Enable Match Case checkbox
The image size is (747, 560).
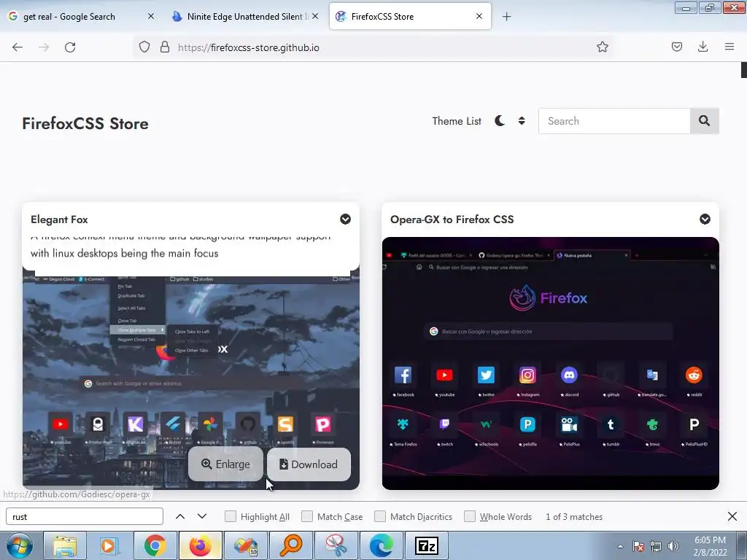[x=307, y=517]
